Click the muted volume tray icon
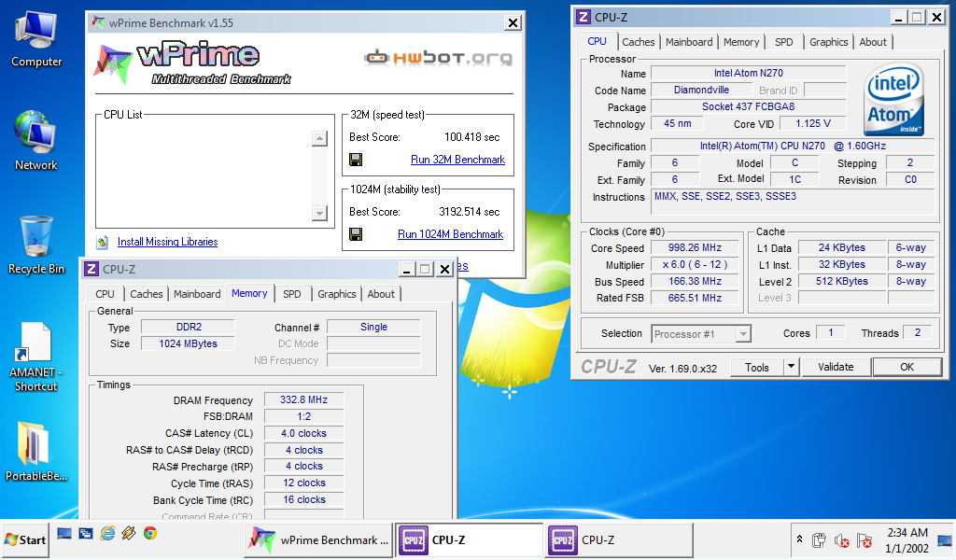956x560 pixels. click(841, 539)
